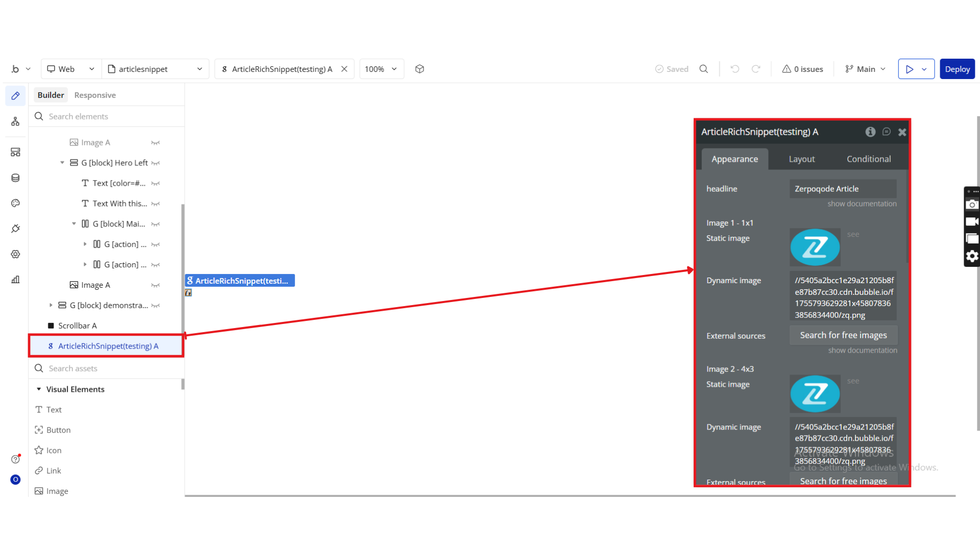This screenshot has height=551, width=980.
Task: Toggle visibility of G [block] Hero Left
Action: tap(156, 163)
